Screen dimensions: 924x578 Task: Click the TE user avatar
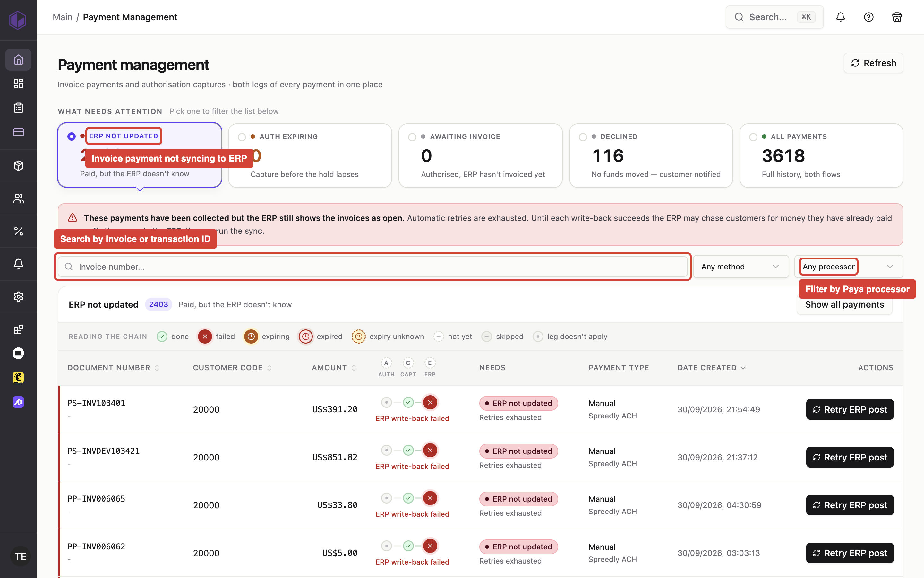coord(20,556)
